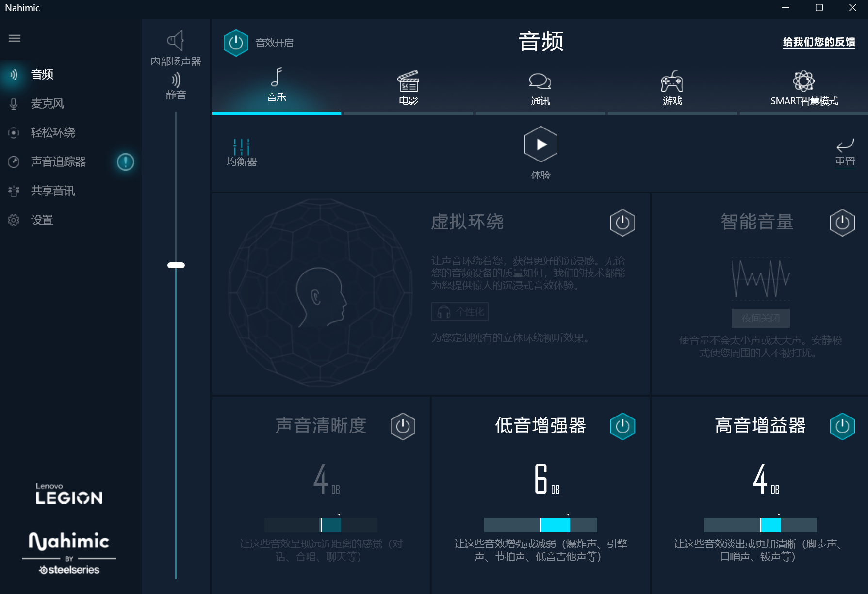Toggle the main 音效开启 power button
This screenshot has width=868, height=594.
point(236,43)
